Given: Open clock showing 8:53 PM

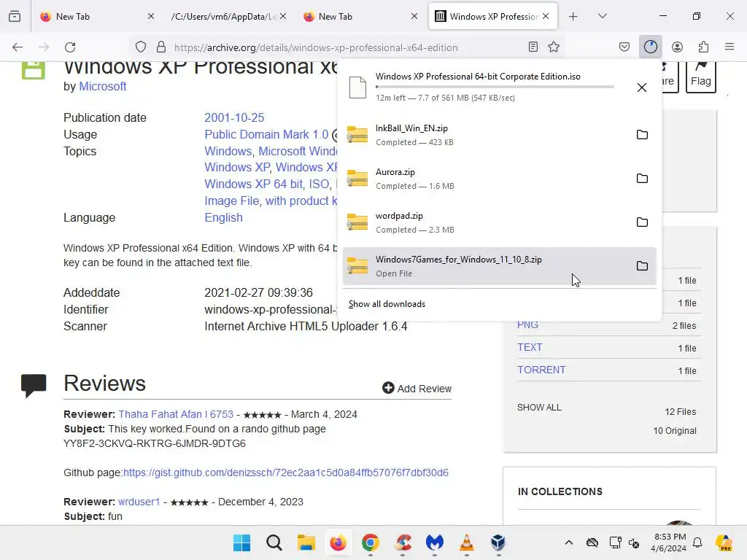Looking at the screenshot, I should click(x=668, y=542).
